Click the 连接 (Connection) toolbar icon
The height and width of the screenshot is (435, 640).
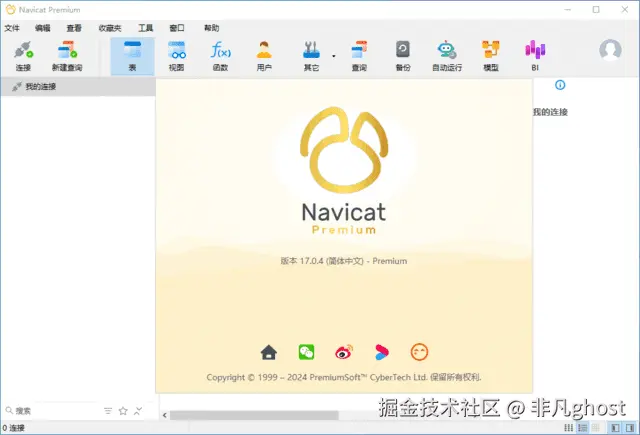[x=23, y=56]
